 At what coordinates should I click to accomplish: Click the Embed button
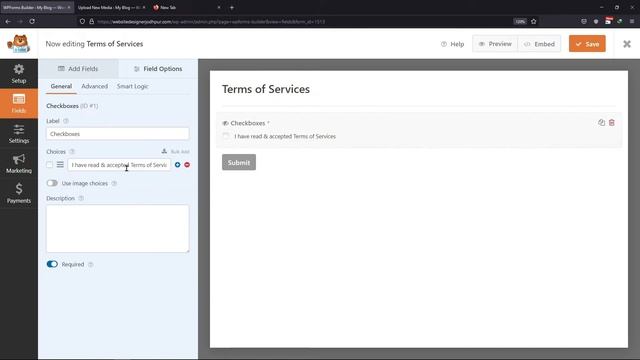click(539, 44)
